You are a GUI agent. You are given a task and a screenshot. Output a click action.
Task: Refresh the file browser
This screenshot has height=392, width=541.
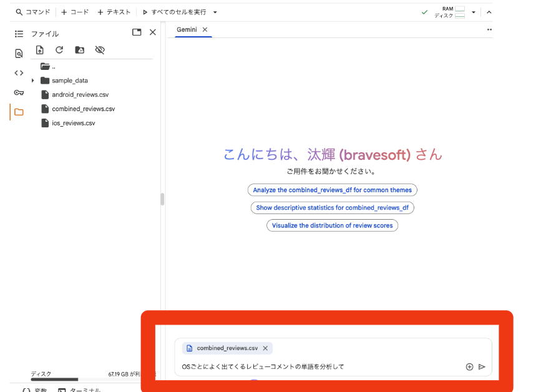click(59, 50)
